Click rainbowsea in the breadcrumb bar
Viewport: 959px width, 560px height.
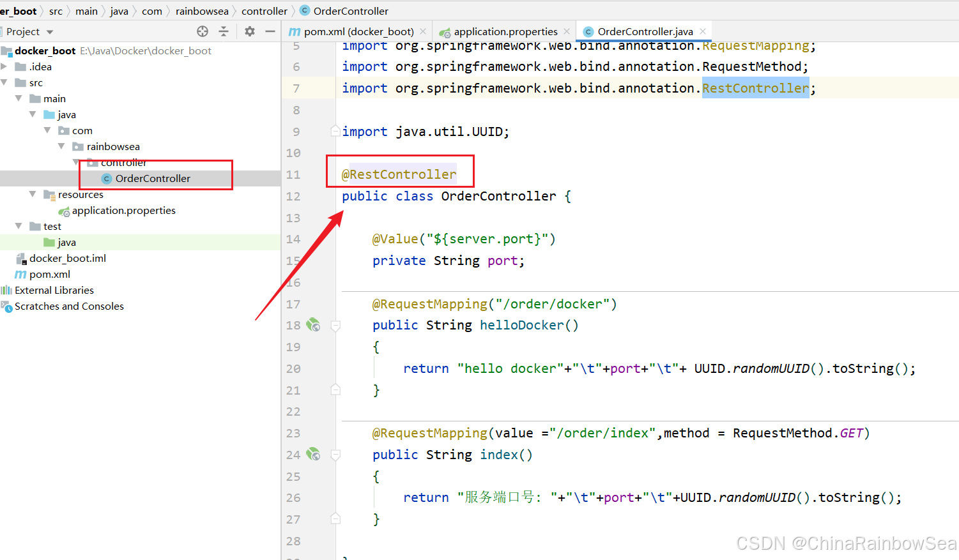click(x=202, y=11)
